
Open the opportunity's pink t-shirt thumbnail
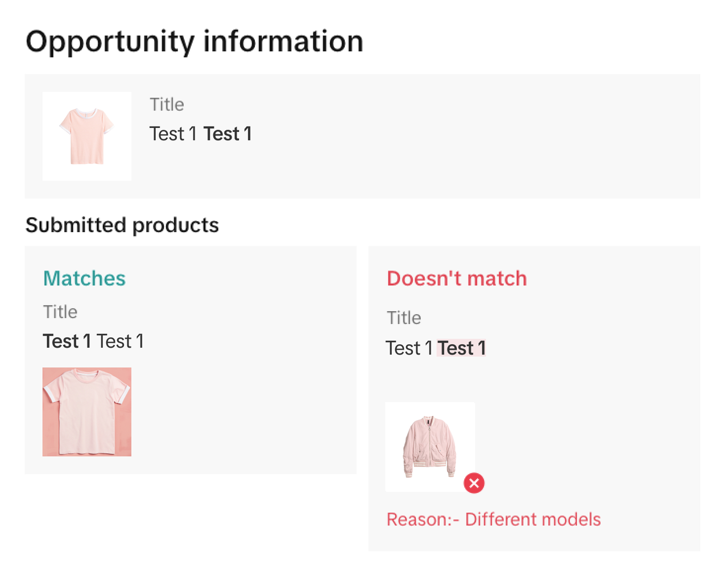point(87,137)
